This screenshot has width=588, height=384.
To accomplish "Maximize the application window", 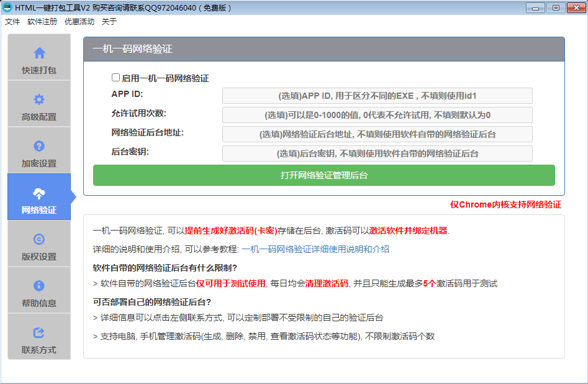I will tap(556, 7).
